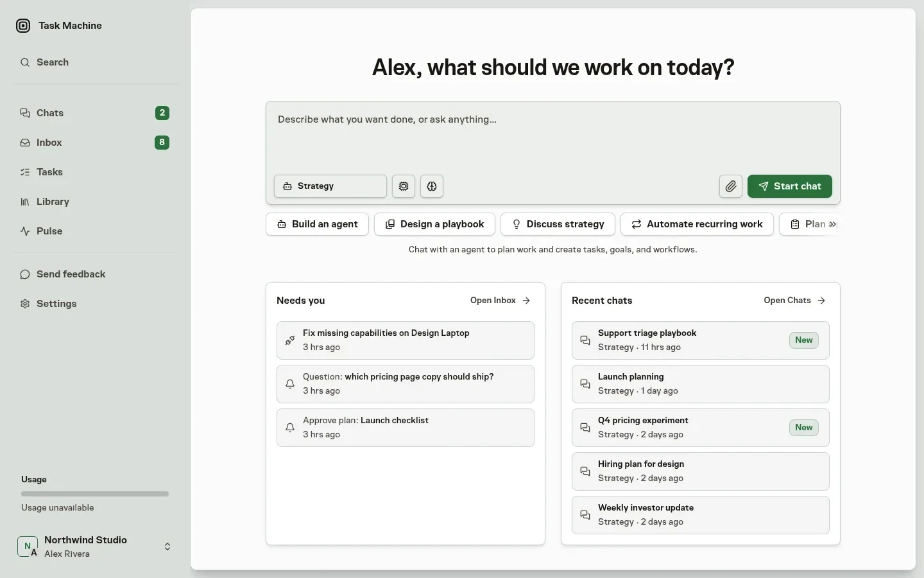The width and height of the screenshot is (924, 578).
Task: Click the Northwind Studio avatar icon
Action: coord(27,547)
